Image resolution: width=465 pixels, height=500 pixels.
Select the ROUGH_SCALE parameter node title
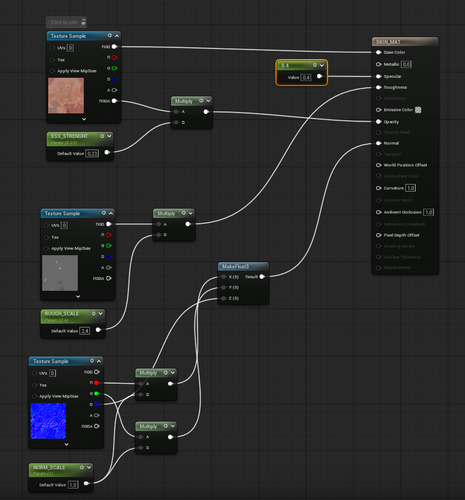coord(62,314)
